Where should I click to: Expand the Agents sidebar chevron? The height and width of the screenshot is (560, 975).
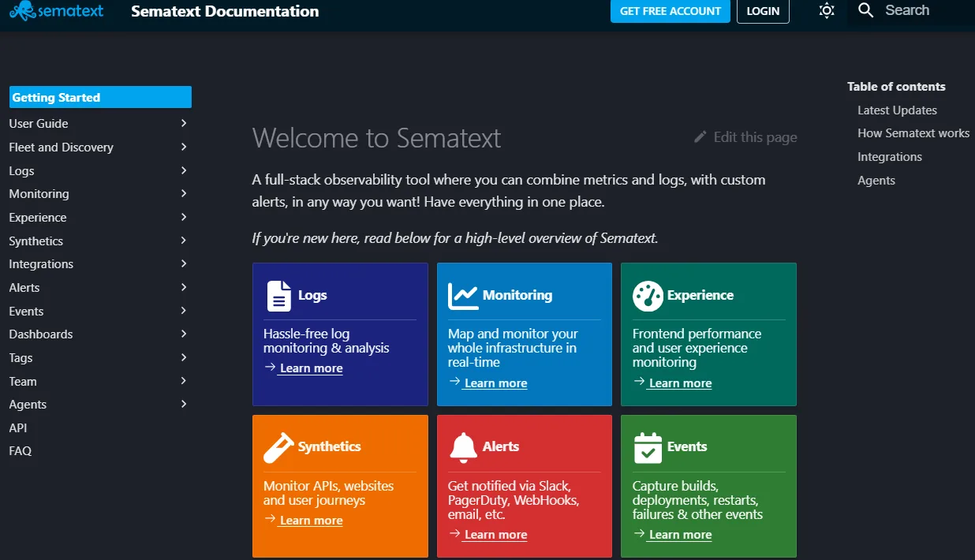click(x=184, y=404)
